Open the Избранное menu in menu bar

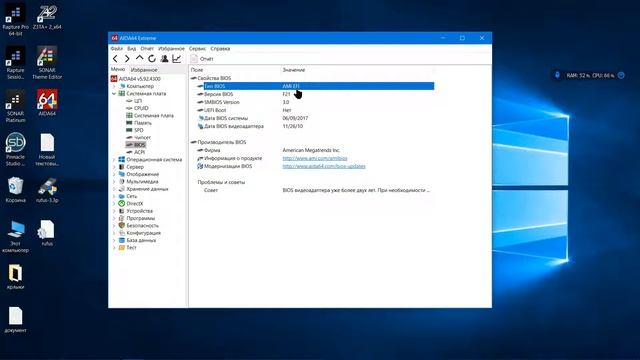coord(171,49)
